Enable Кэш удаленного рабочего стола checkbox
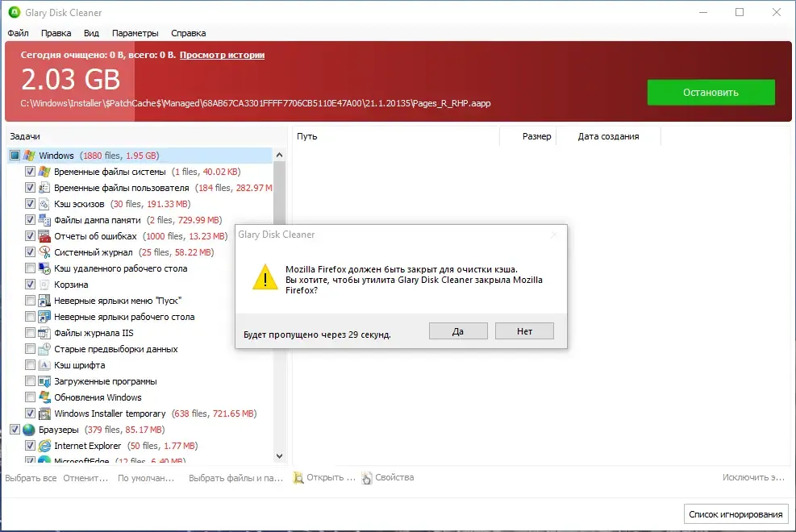Image resolution: width=796 pixels, height=532 pixels. tap(30, 268)
